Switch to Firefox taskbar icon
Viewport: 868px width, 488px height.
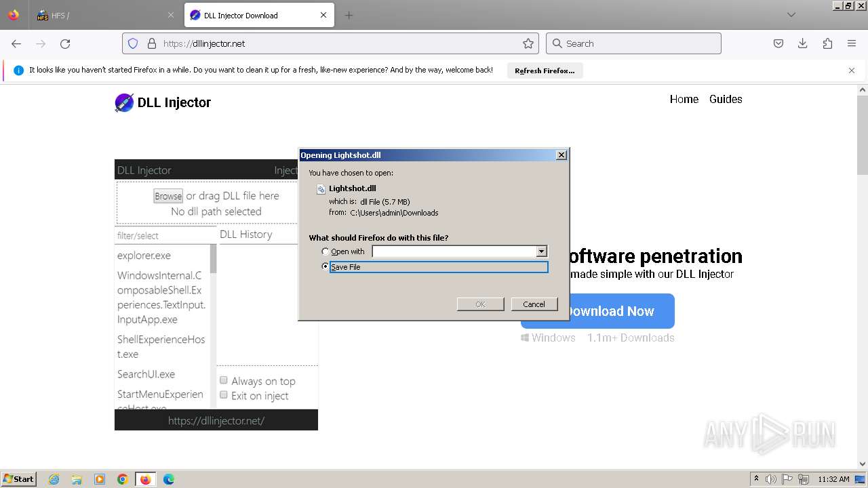point(145,479)
